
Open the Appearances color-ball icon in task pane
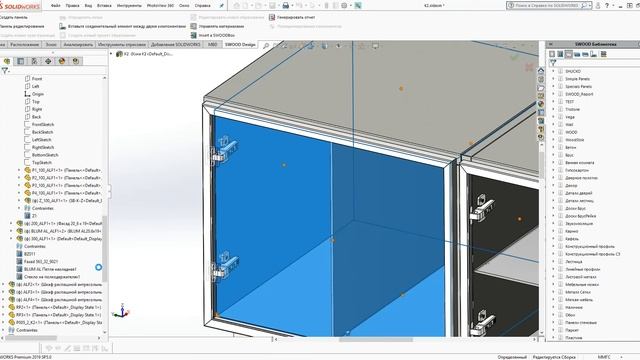[541, 104]
